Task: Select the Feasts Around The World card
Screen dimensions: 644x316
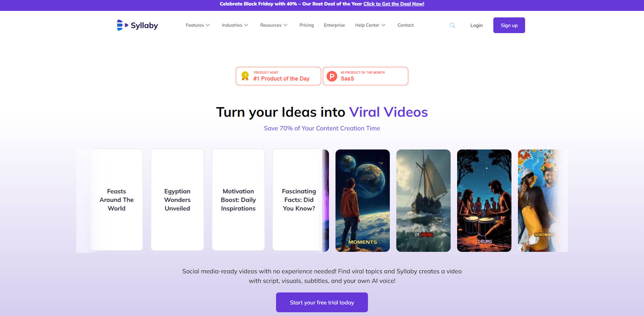Action: (x=117, y=200)
